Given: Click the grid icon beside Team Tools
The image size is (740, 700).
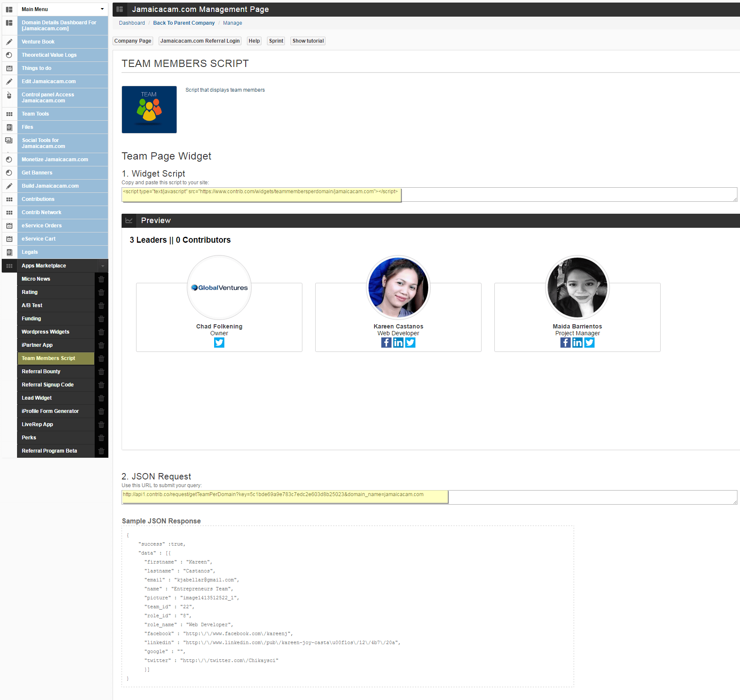Looking at the screenshot, I should coord(9,114).
